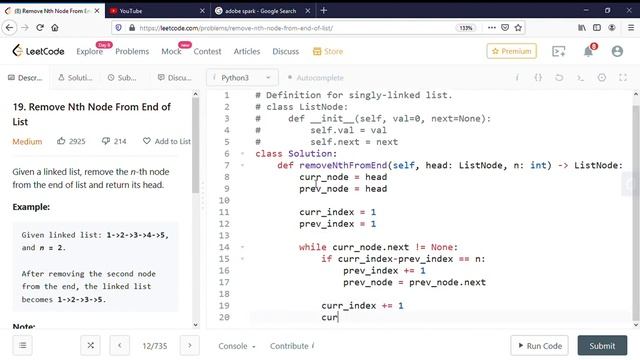
Task: Open the problem list icon
Action: pyautogui.click(x=23, y=345)
